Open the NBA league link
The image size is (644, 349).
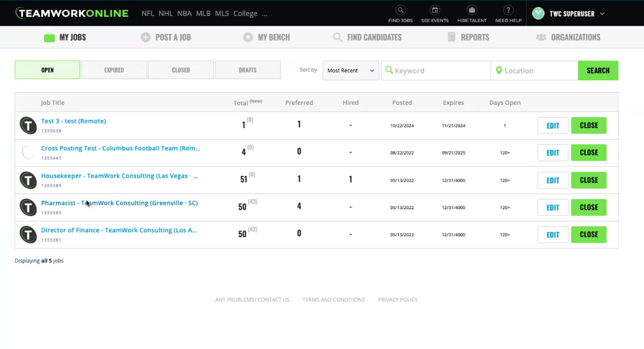point(184,14)
